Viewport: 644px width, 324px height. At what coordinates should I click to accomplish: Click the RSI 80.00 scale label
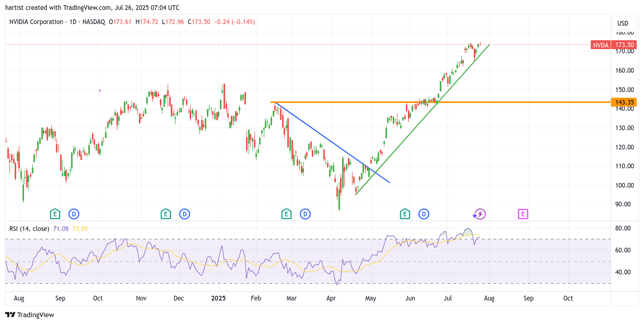point(623,228)
